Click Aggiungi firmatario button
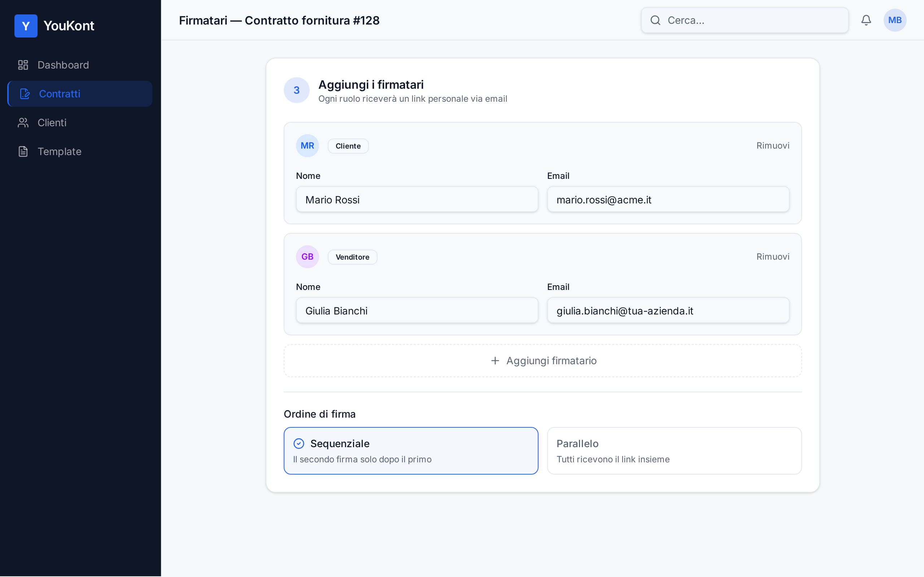 [x=542, y=361]
